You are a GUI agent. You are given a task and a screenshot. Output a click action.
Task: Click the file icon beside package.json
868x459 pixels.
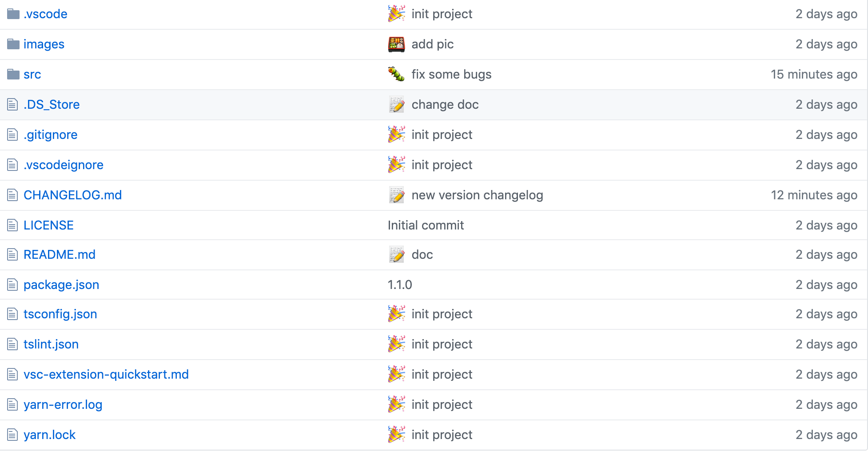coord(11,285)
